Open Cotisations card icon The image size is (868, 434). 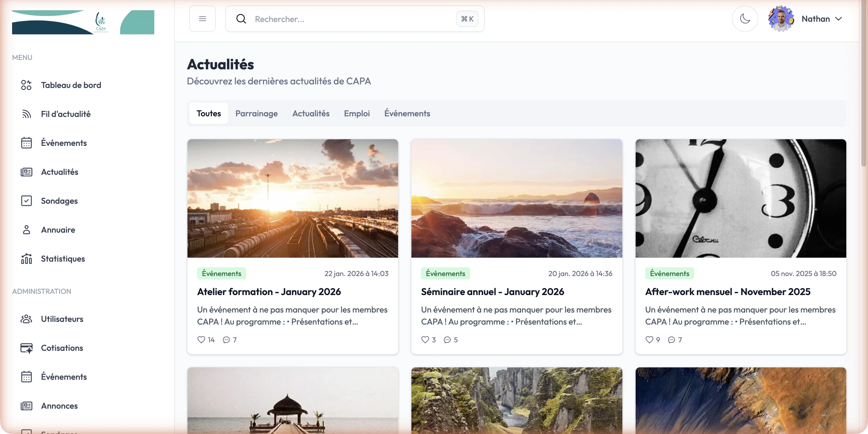pyautogui.click(x=26, y=348)
